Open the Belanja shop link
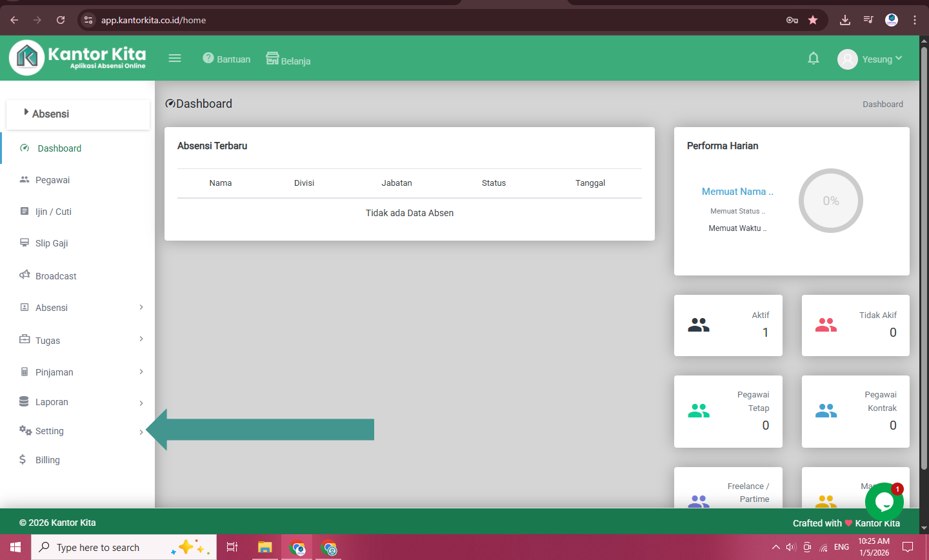929x560 pixels. pos(288,59)
